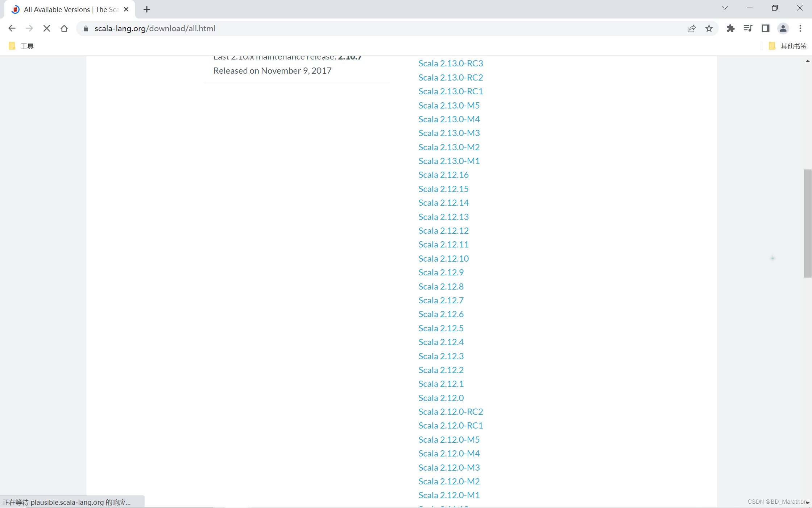The width and height of the screenshot is (812, 508).
Task: Open the Scala 2.13.0-M2 link
Action: point(449,147)
